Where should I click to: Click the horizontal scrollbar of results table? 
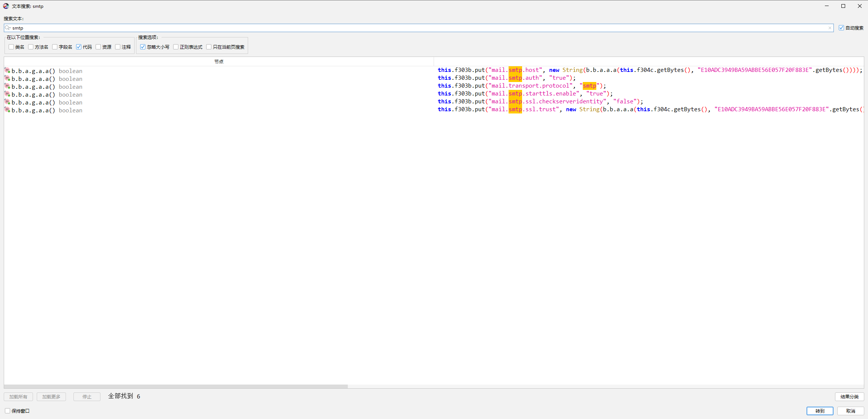(176, 386)
